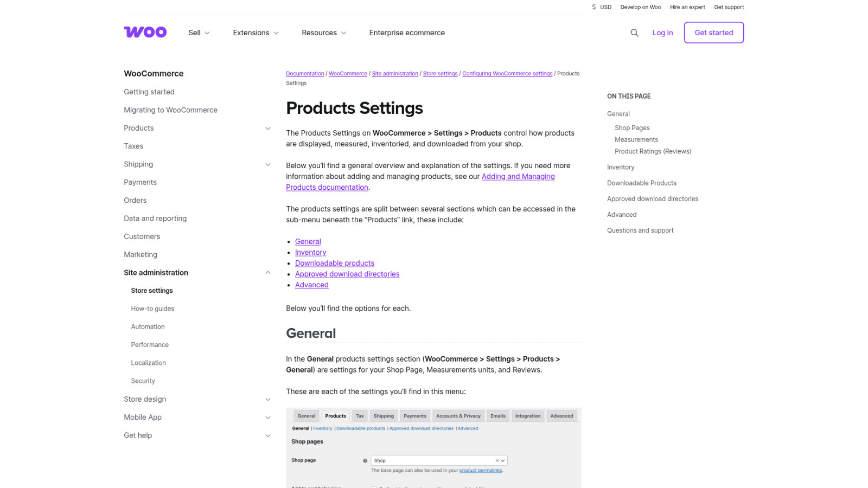Click the settings screenshot image
This screenshot has width=868, height=488.
coord(433,448)
